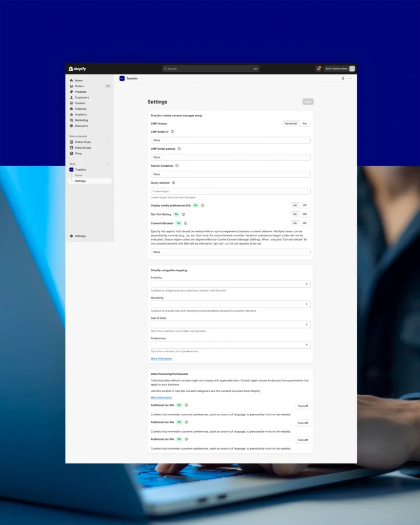
Task: Click the TrustArc logo in app header
Action: tap(122, 78)
